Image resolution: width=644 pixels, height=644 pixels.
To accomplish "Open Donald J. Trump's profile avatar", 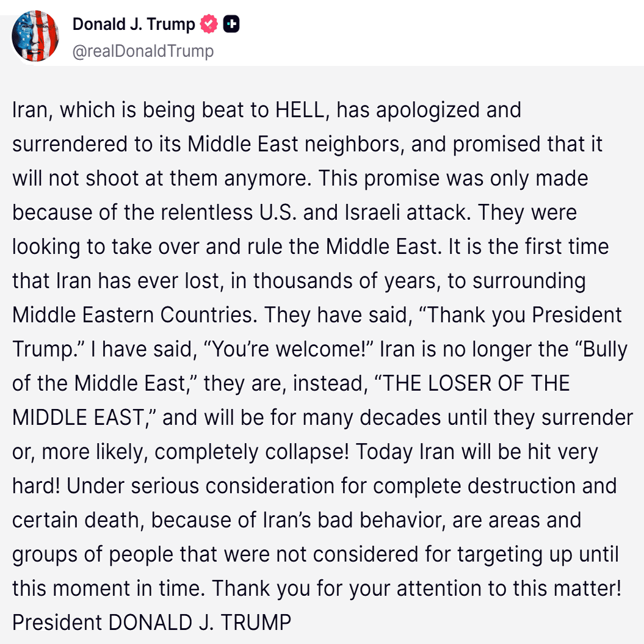I will 35,36.
